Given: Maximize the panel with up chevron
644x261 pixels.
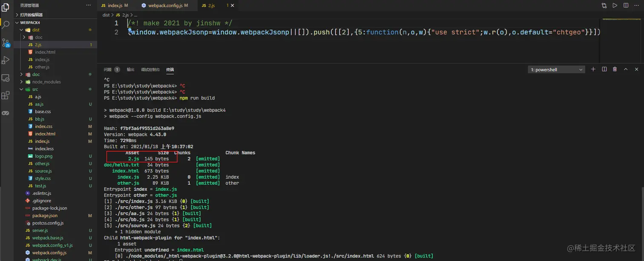Looking at the screenshot, I should click(x=626, y=69).
